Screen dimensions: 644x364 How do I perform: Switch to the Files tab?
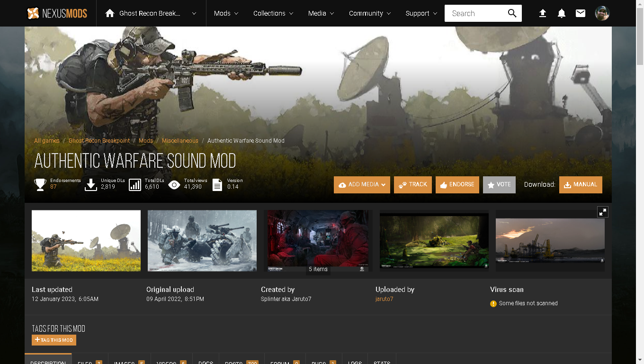pyautogui.click(x=90, y=359)
